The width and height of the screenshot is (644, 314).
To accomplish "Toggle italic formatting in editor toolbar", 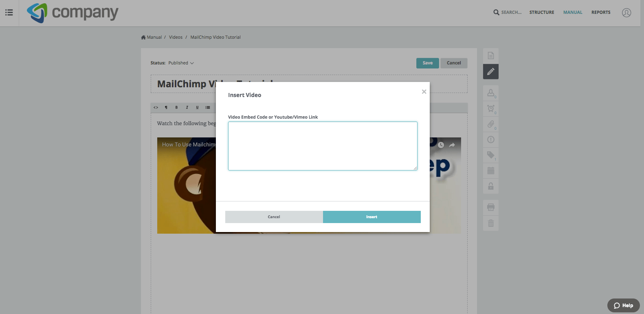I will pos(187,108).
